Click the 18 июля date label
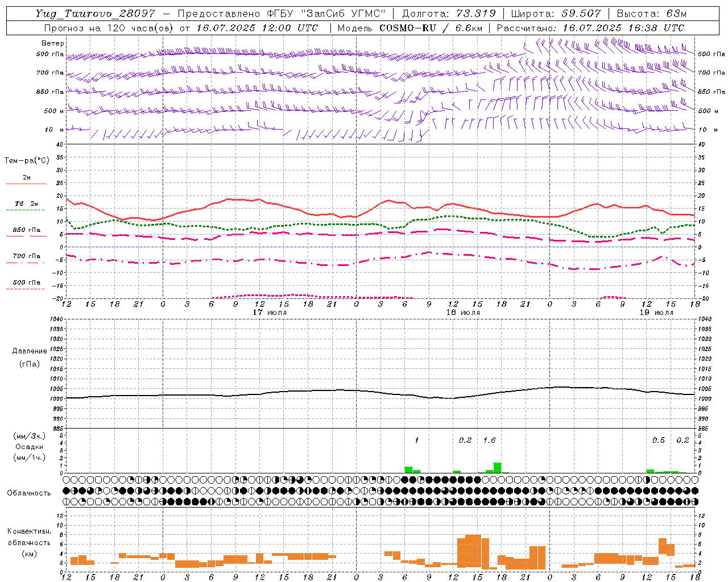Image resolution: width=728 pixels, height=582 pixels. pos(463,313)
